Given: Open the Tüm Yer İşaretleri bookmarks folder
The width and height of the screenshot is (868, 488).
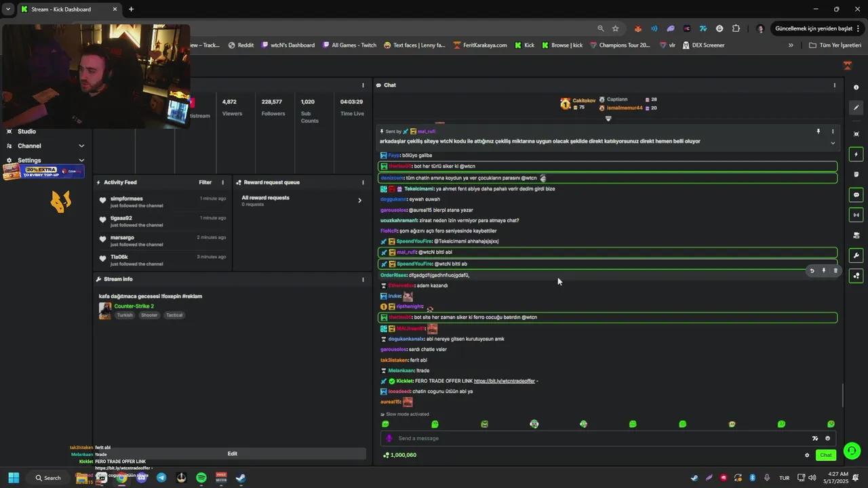Looking at the screenshot, I should tap(835, 45).
